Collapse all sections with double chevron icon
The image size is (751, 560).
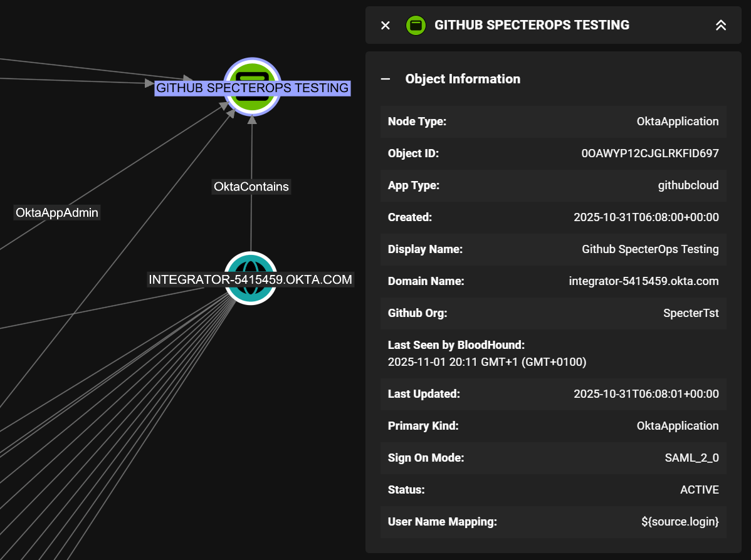pos(720,25)
